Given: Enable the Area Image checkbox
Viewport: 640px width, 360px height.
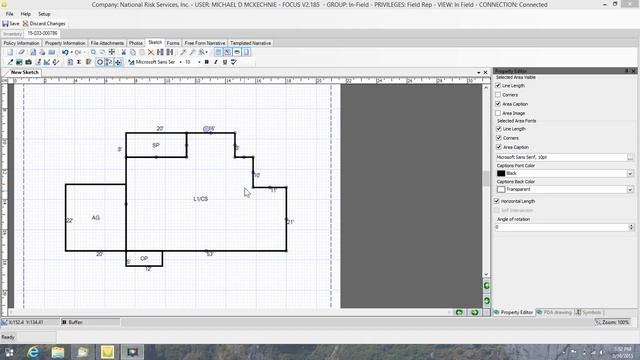Looking at the screenshot, I should (498, 113).
